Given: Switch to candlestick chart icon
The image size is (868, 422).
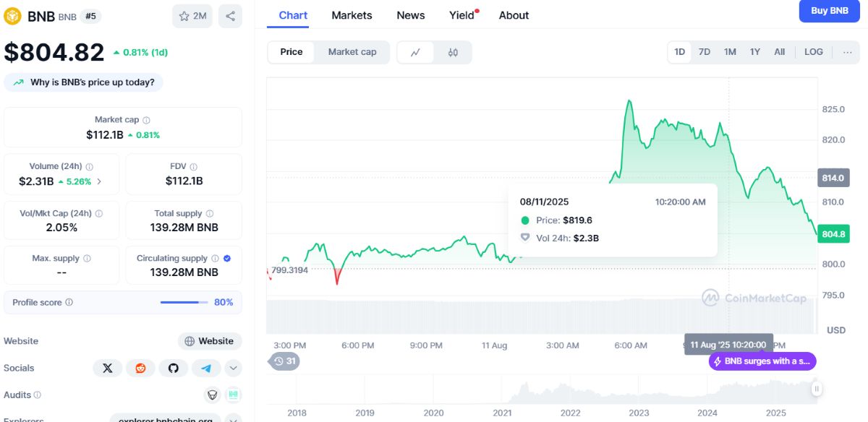Looking at the screenshot, I should 453,52.
